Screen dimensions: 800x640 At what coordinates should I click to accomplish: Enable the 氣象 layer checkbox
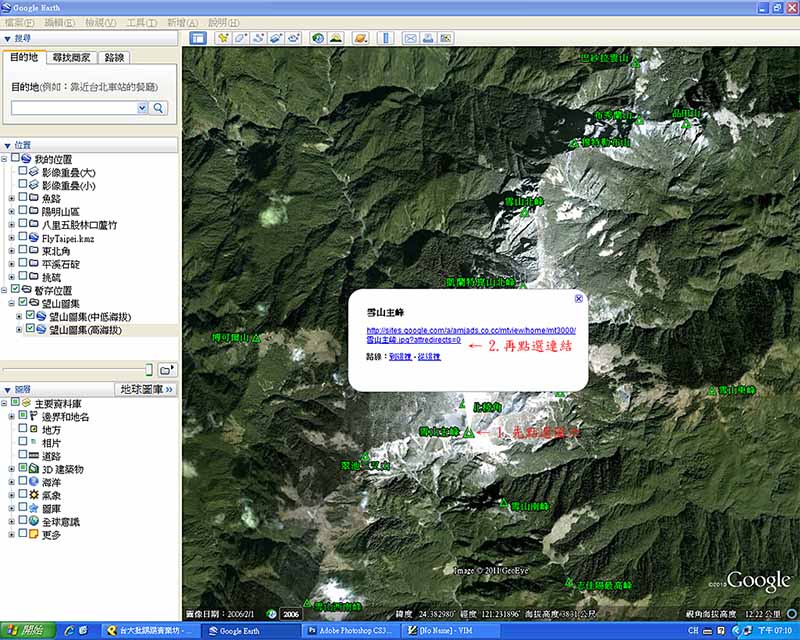23,494
